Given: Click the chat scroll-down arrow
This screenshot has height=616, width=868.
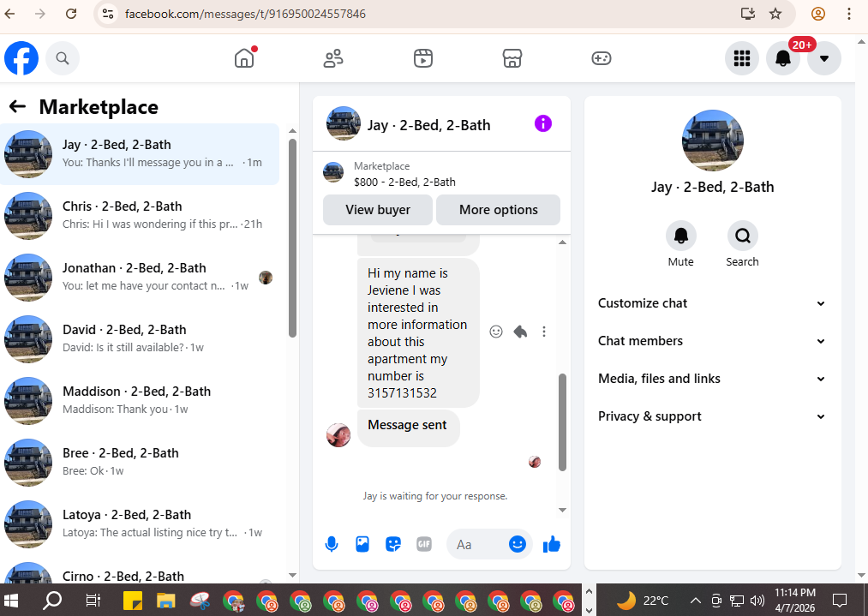Looking at the screenshot, I should click(562, 510).
